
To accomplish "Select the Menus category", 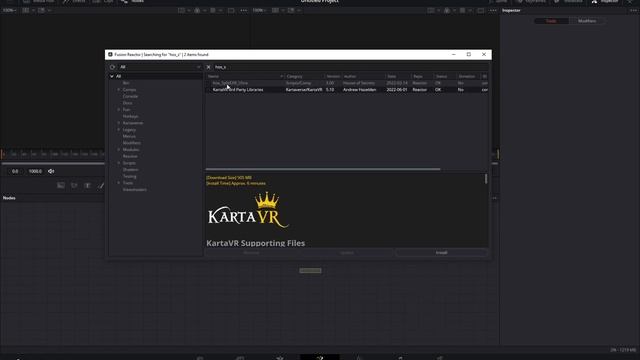I will tap(129, 136).
